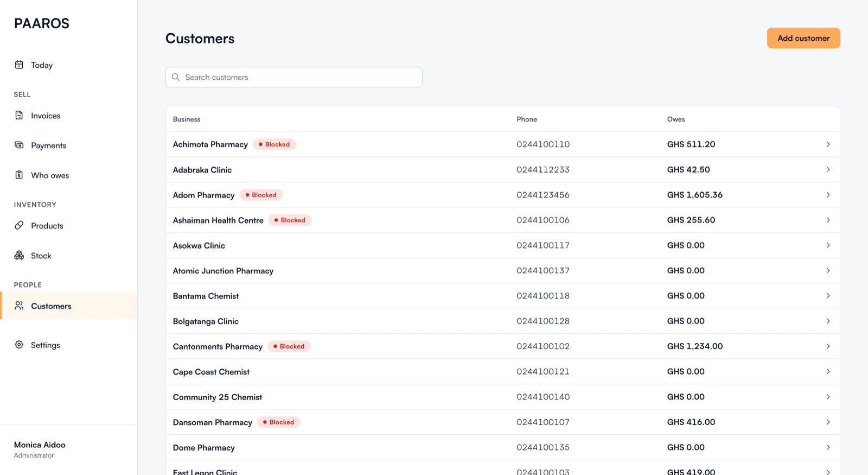Click the Who owes icon
The width and height of the screenshot is (868, 475).
19,175
